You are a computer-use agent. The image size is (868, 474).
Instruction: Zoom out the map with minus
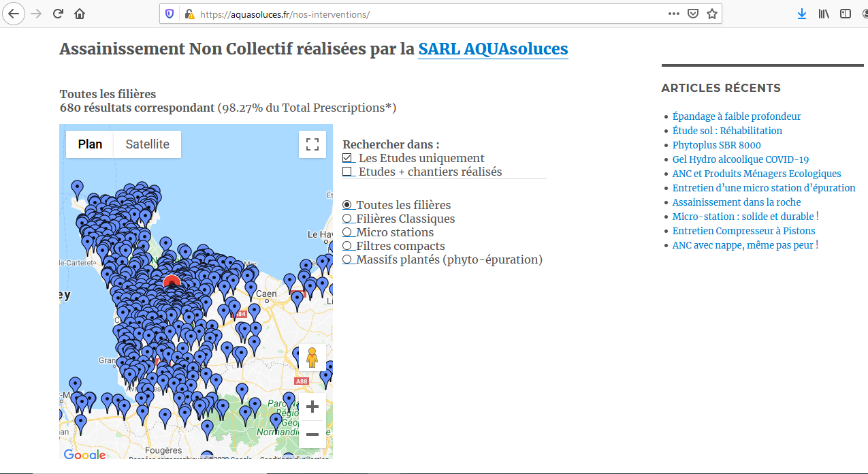(312, 434)
